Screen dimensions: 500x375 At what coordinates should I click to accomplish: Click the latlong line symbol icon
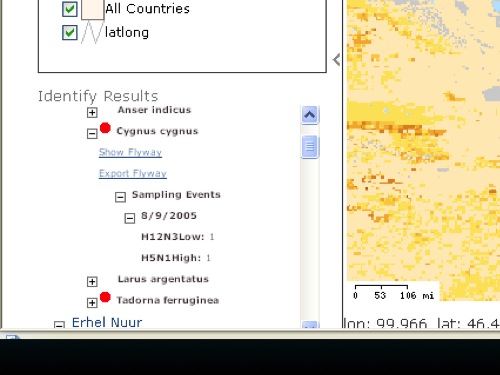[x=92, y=33]
